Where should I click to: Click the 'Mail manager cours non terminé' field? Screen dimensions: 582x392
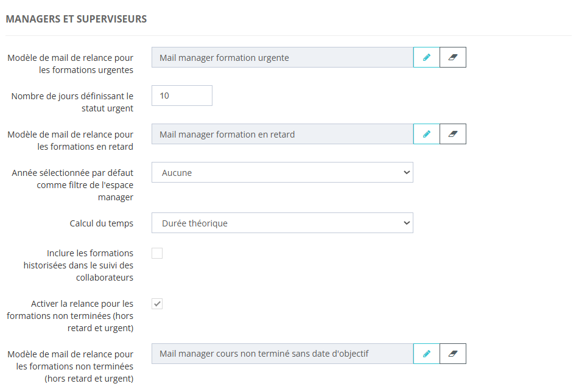(282, 354)
